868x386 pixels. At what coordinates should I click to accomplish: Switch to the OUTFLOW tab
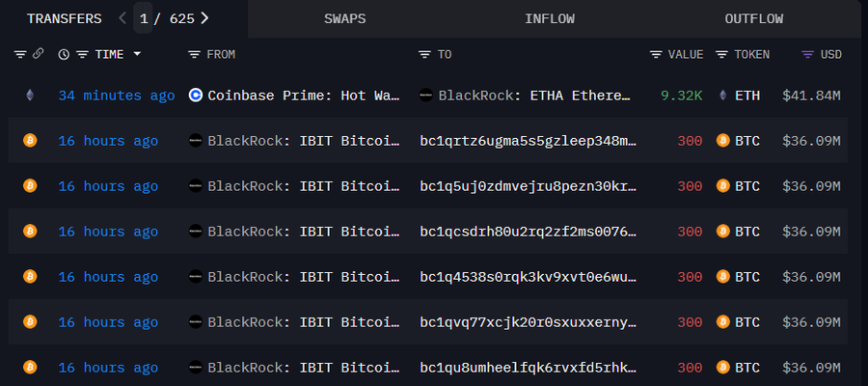(754, 18)
